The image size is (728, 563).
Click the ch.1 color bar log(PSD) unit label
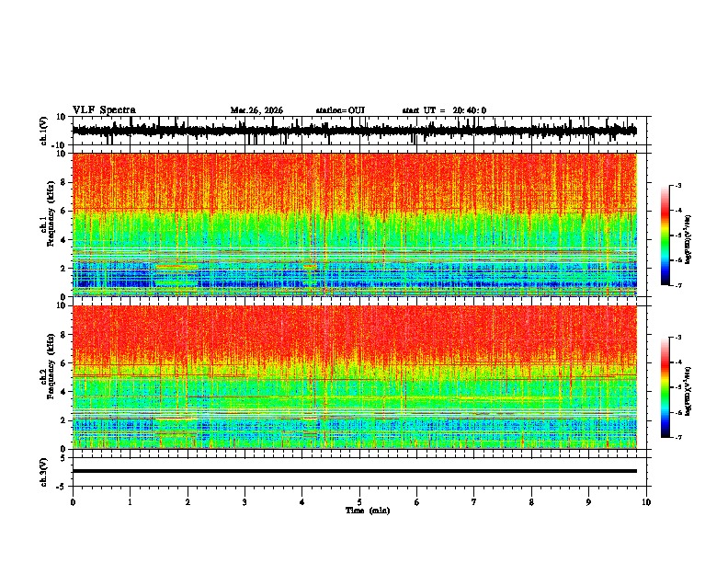[x=688, y=240]
